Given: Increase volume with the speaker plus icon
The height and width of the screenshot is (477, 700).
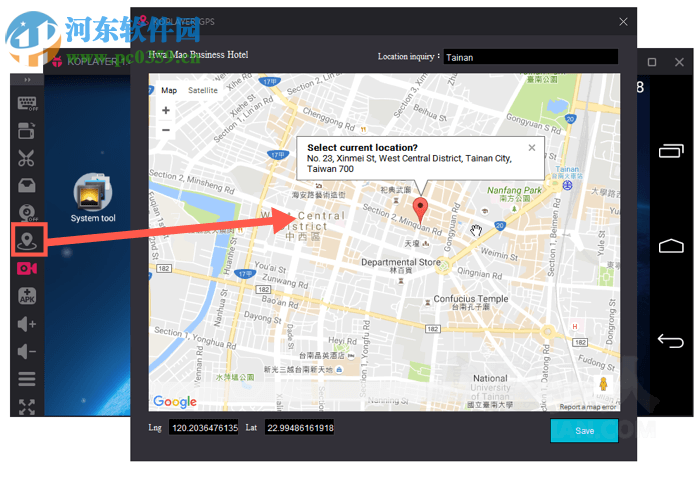Looking at the screenshot, I should coord(27,324).
